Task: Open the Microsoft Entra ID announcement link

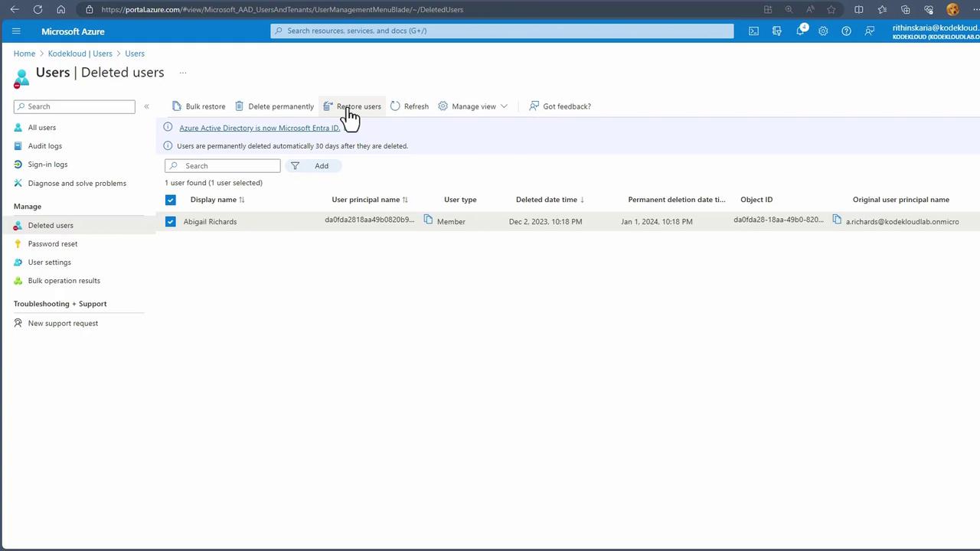Action: pos(260,128)
